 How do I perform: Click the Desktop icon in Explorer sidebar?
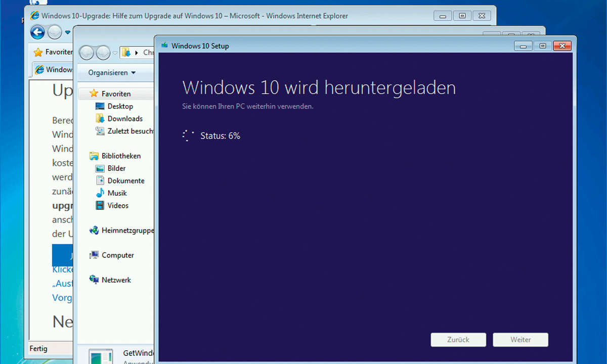pos(100,106)
